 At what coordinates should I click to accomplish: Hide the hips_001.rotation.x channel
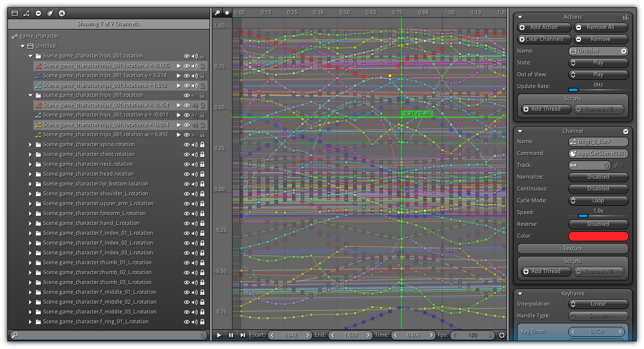[187, 105]
